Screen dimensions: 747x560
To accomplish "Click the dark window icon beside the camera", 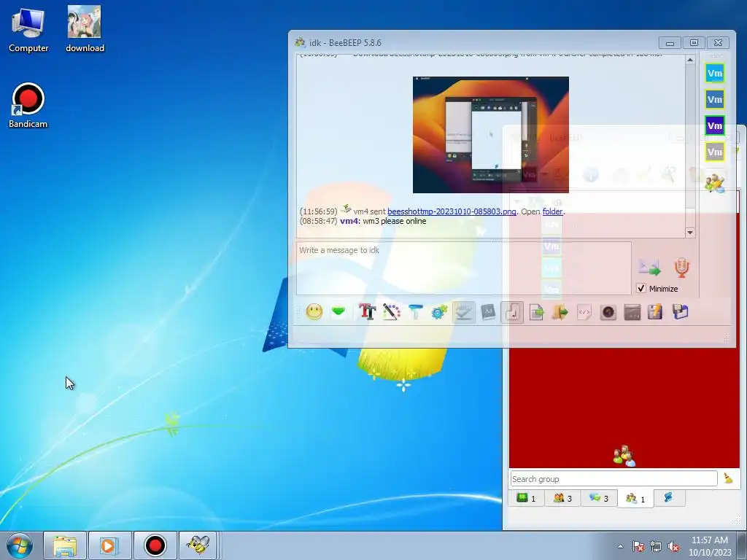I will pyautogui.click(x=632, y=312).
